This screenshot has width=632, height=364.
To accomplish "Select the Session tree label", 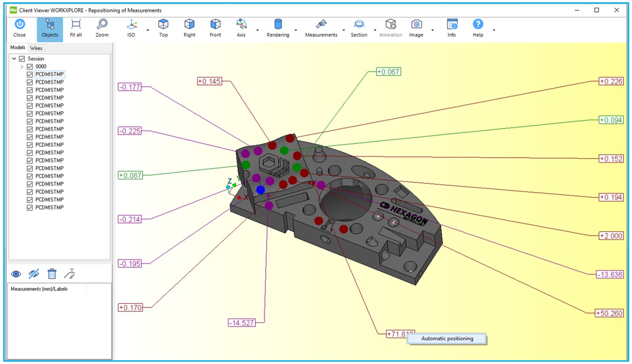I will [36, 59].
